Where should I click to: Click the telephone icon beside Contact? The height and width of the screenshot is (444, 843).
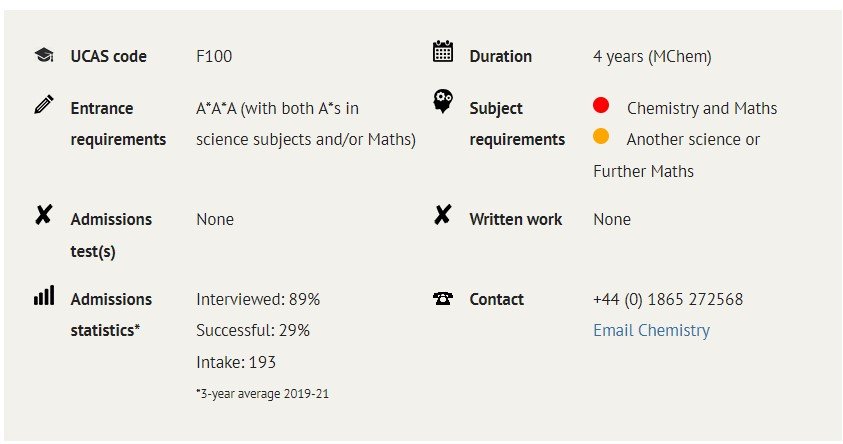pos(443,298)
